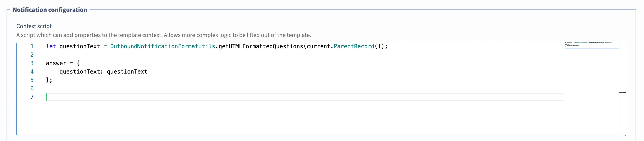
Task: Click the Notification configuration section heading
Action: tap(50, 10)
